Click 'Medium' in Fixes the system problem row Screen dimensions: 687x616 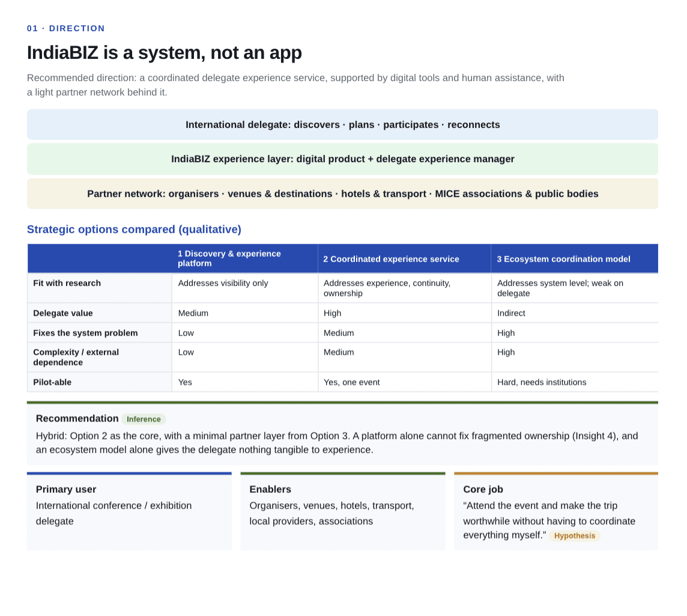[339, 333]
